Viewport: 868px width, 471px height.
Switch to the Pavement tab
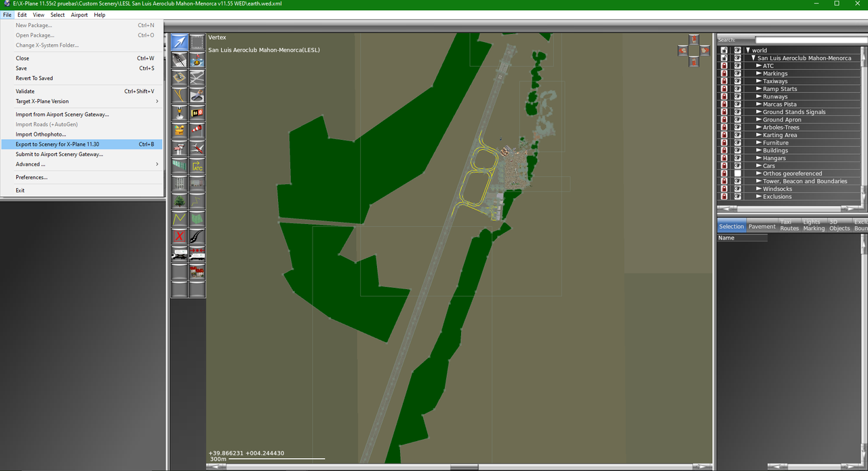pos(762,227)
